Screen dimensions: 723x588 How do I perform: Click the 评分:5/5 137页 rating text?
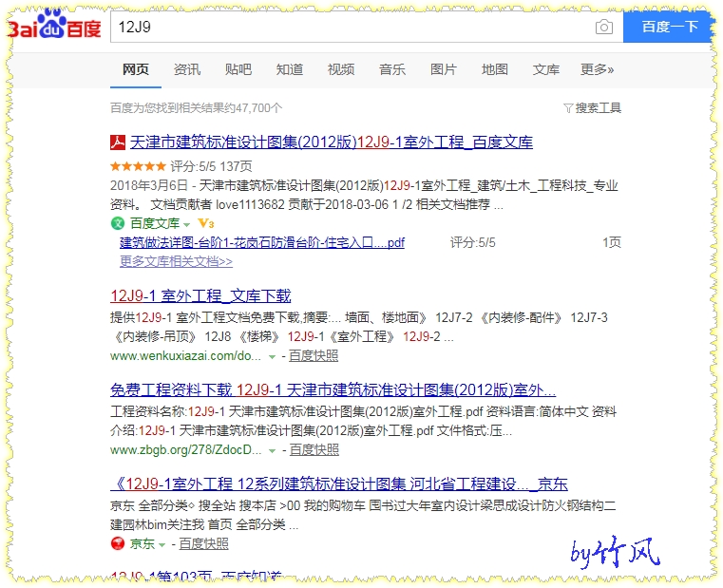[211, 166]
